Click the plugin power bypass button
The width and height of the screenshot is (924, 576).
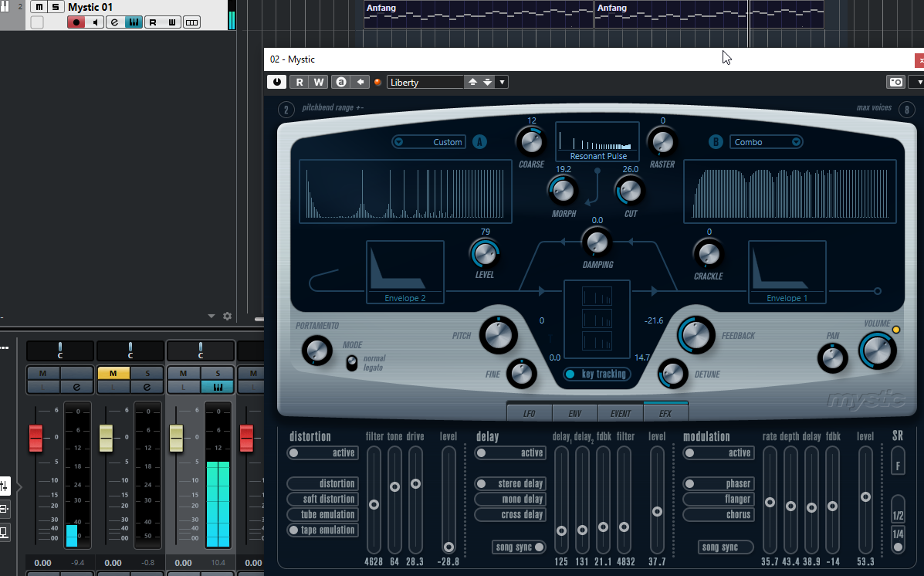coord(276,82)
